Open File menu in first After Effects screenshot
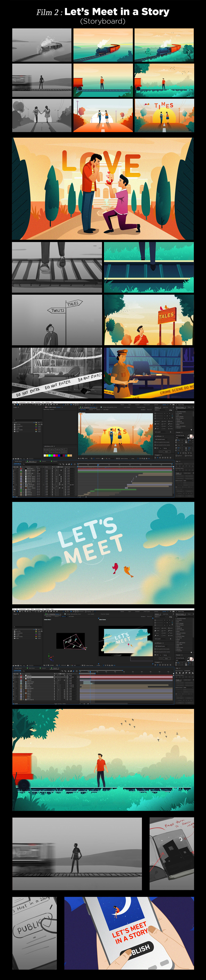This screenshot has width=206, height=980. [x=14, y=402]
